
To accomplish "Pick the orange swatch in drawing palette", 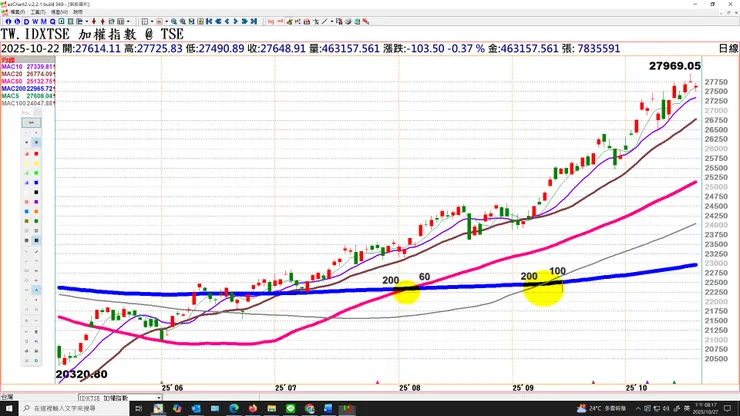I will (36, 212).
